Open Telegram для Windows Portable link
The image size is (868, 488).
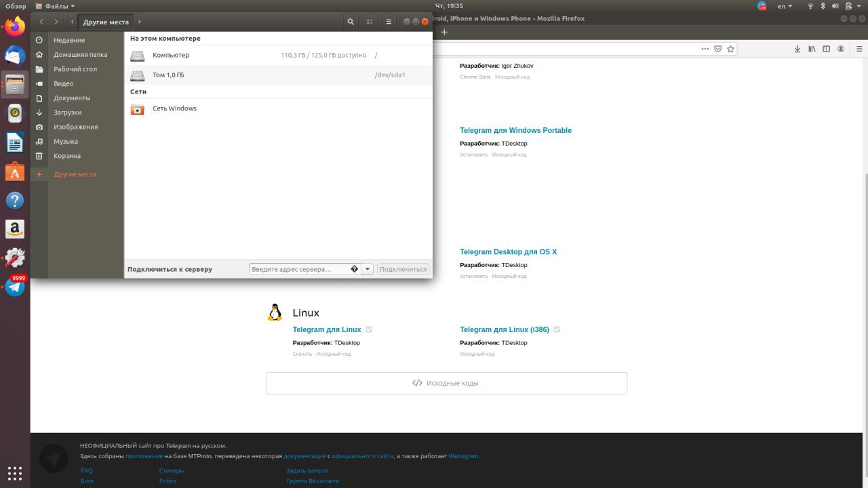pos(515,130)
